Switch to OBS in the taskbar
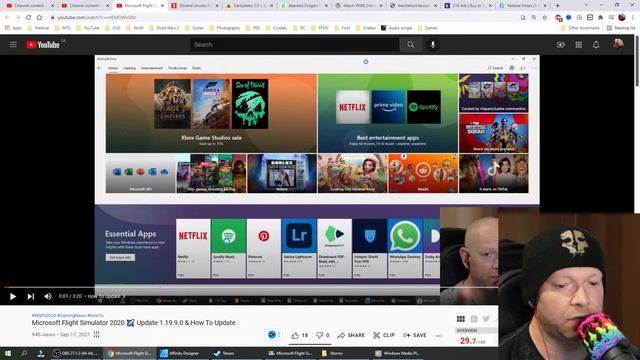 [76, 353]
